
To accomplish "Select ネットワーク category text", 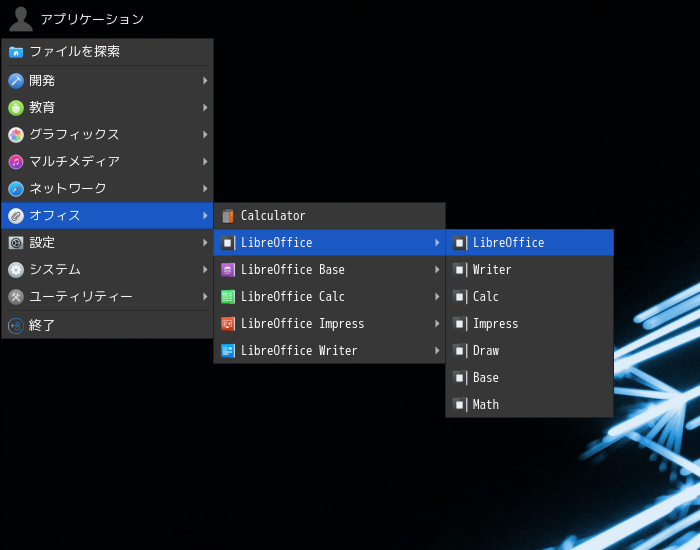I will (68, 189).
